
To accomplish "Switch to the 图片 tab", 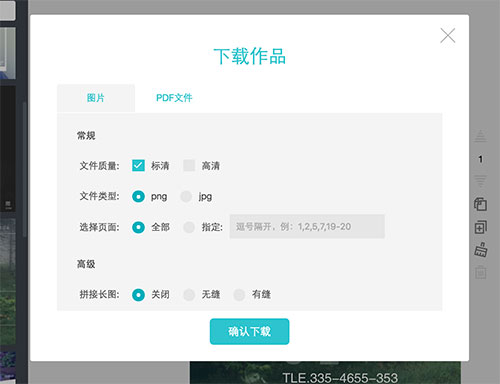I will [x=96, y=98].
